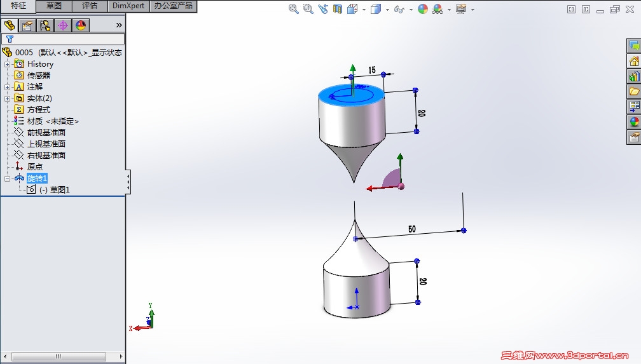The image size is (641, 364).
Task: Click the Hide/Show Items glasses icon
Action: [399, 9]
